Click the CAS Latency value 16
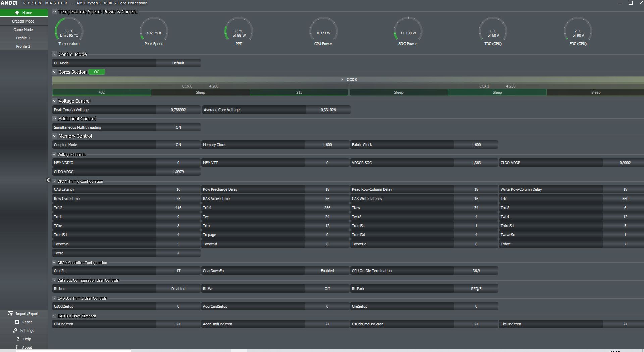This screenshot has width=644, height=352. click(178, 189)
